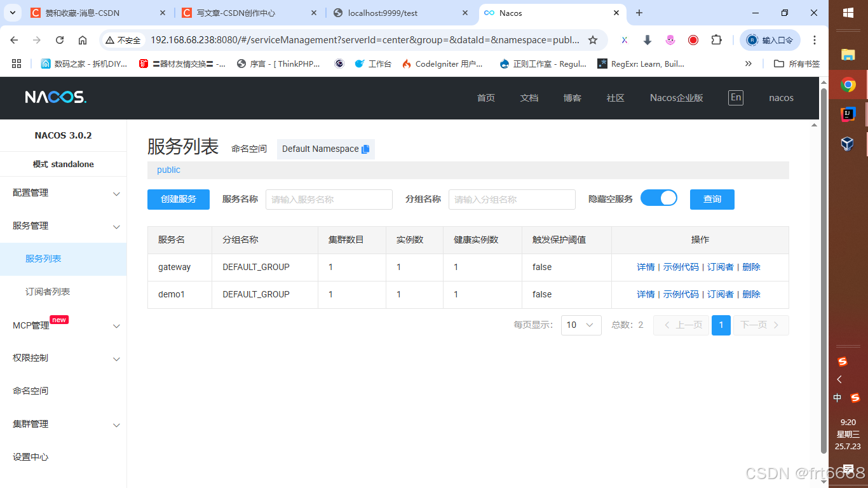This screenshot has width=868, height=488.
Task: Click the pink extension icon in toolbar
Action: 670,40
